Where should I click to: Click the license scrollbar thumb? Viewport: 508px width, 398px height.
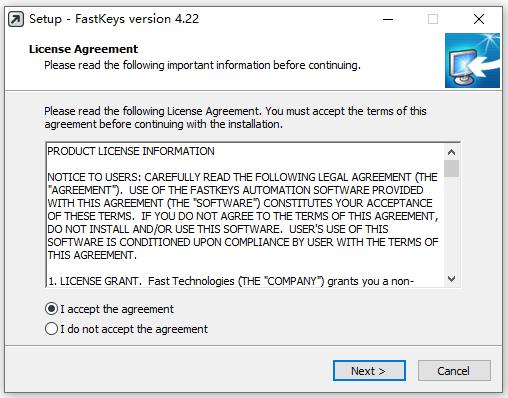(x=452, y=169)
